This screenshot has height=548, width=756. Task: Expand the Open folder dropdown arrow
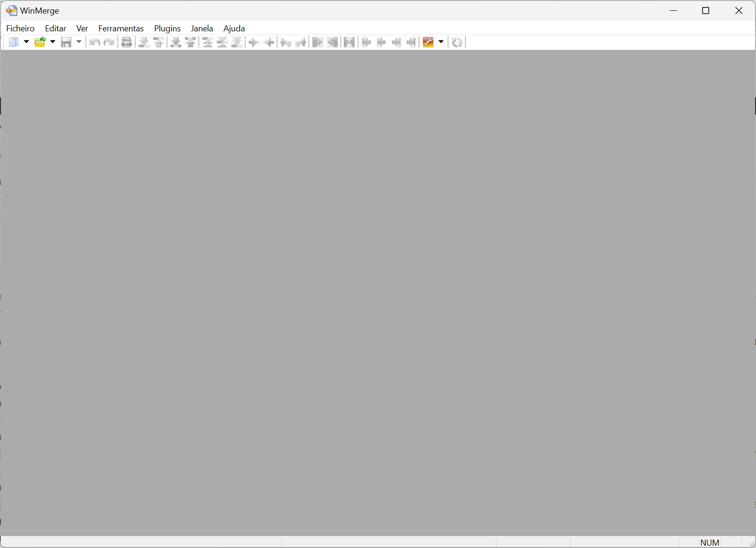pos(52,42)
